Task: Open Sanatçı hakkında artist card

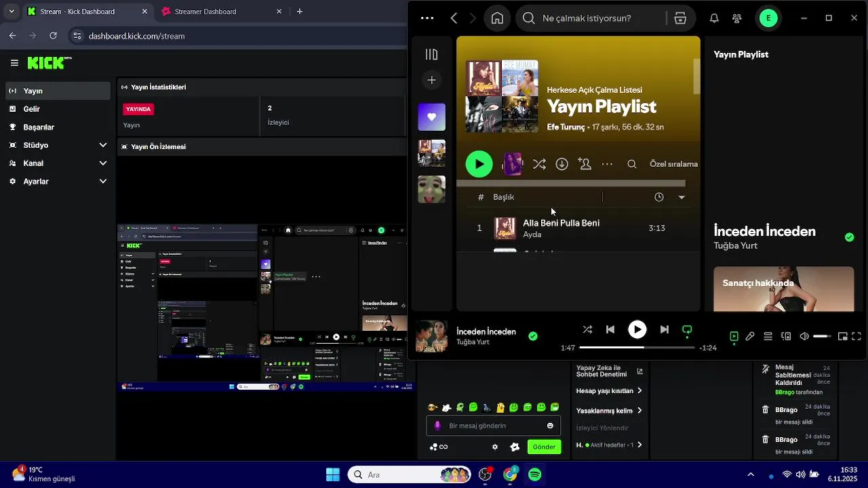Action: point(784,289)
